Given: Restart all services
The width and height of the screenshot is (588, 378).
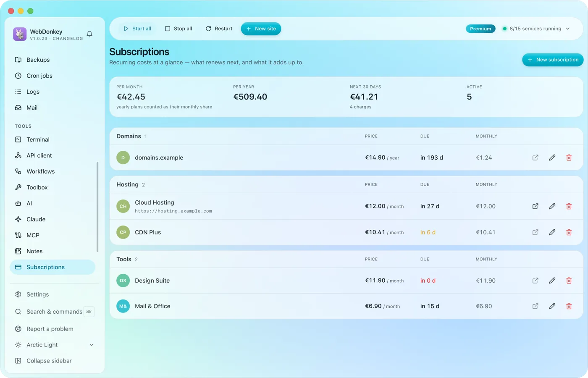Looking at the screenshot, I should pos(219,29).
